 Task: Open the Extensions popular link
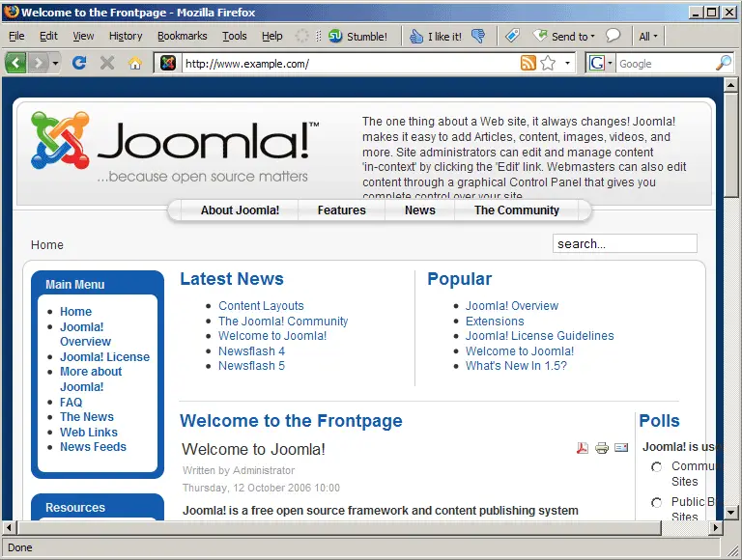(495, 322)
